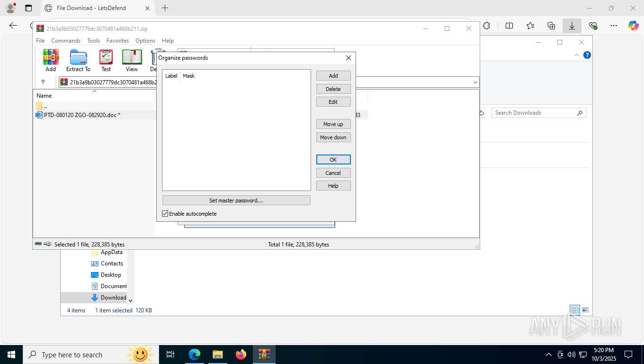This screenshot has height=364, width=644.
Task: Click the Mask column header
Action: tap(188, 76)
